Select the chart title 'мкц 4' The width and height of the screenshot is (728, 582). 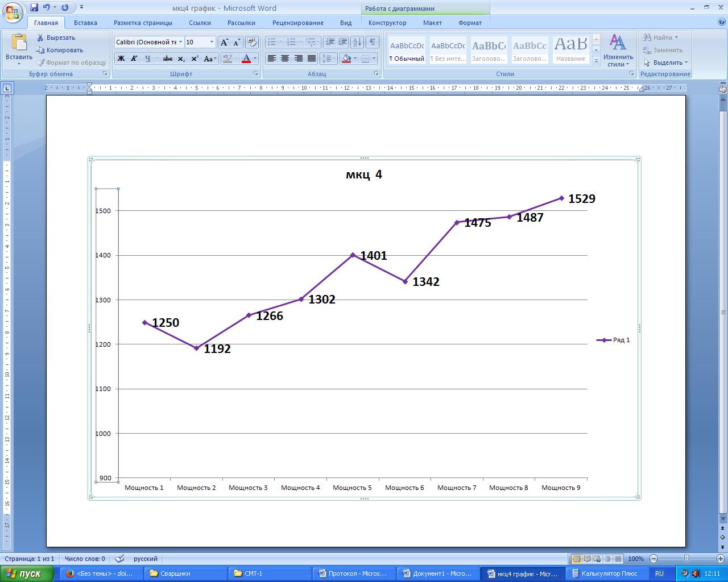point(364,174)
